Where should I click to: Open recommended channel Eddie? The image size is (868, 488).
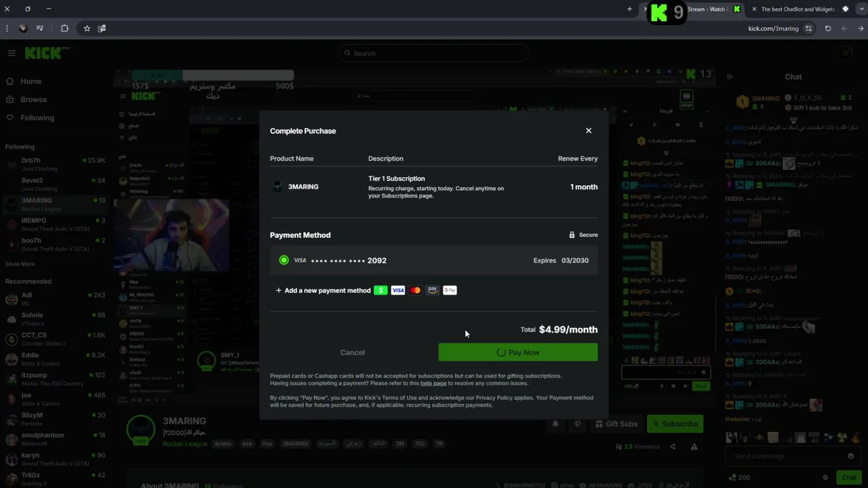pyautogui.click(x=54, y=359)
